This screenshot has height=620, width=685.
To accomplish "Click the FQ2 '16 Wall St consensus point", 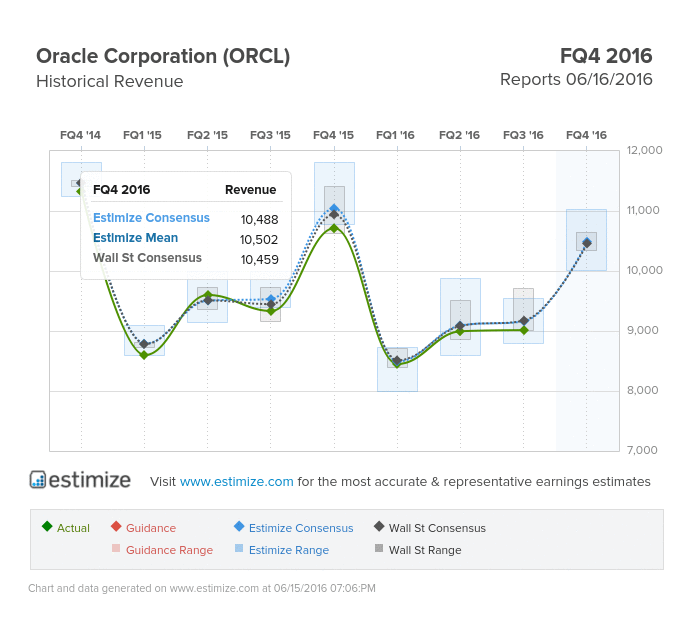I will [x=460, y=326].
